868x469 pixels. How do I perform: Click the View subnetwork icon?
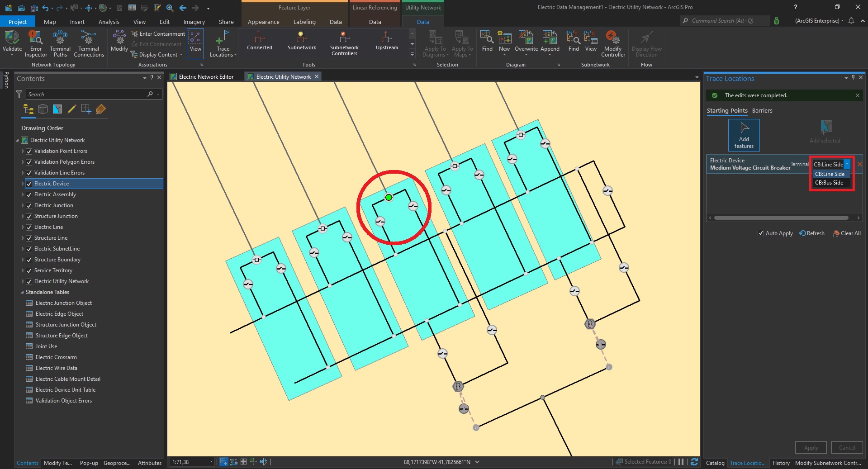click(x=591, y=37)
